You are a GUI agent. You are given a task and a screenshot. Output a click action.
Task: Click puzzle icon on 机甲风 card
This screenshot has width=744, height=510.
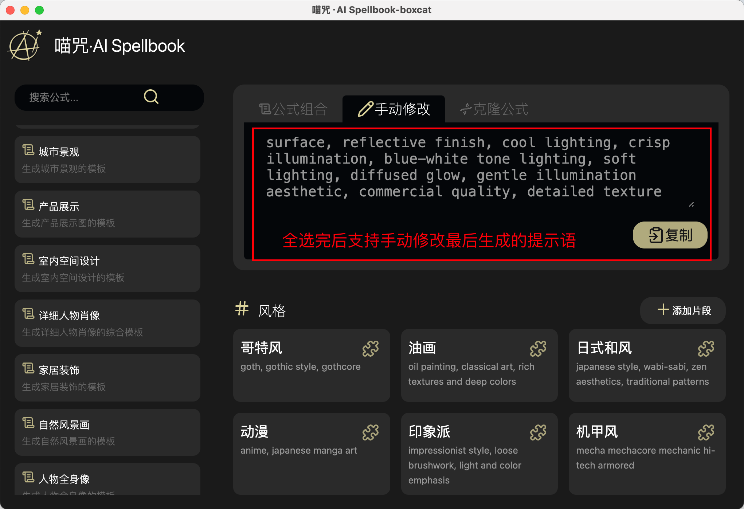706,432
